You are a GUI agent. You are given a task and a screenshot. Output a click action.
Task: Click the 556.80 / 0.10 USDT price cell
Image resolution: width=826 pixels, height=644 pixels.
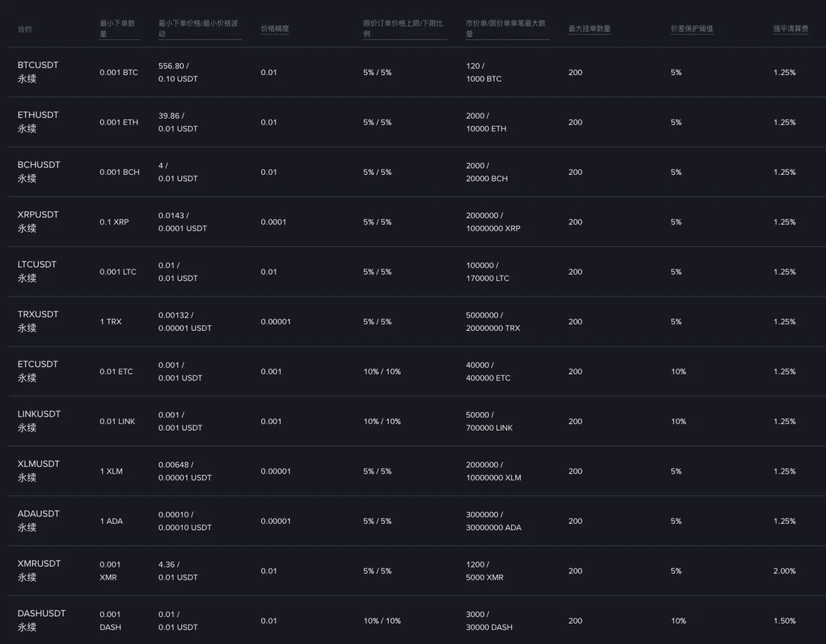[178, 72]
